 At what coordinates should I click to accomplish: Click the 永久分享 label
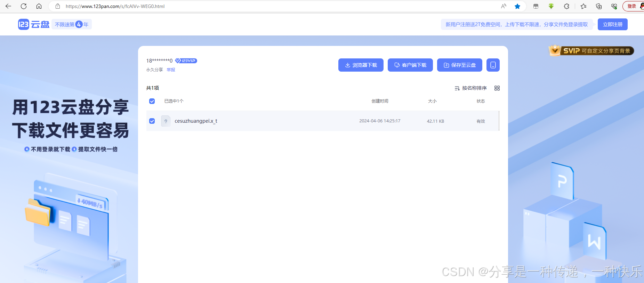[154, 70]
